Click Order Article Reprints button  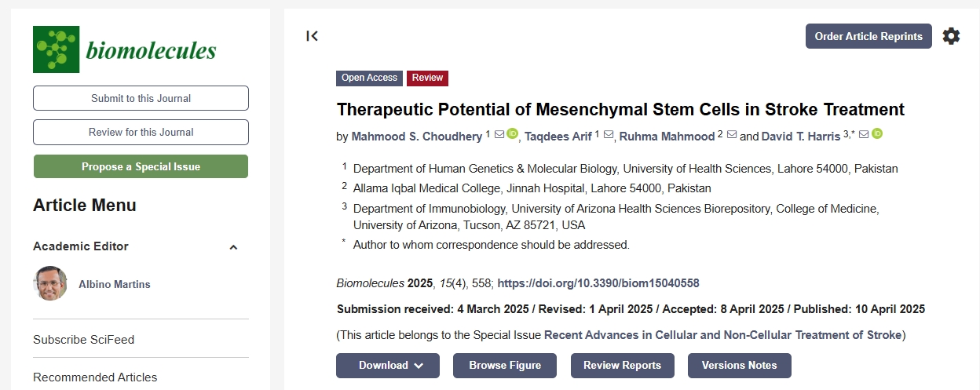pos(868,36)
